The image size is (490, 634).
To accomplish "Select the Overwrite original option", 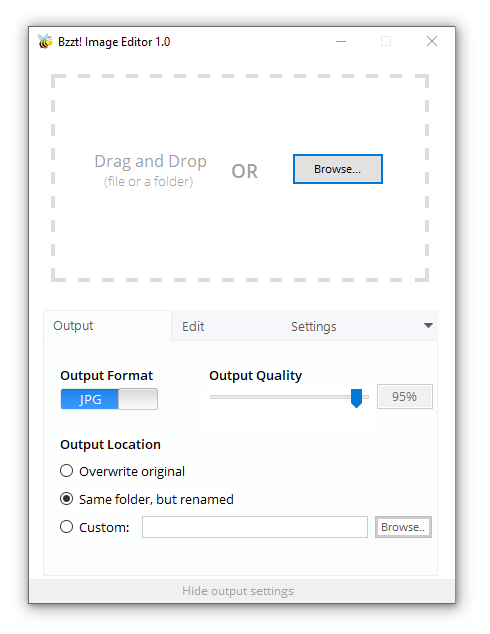I will click(122, 471).
